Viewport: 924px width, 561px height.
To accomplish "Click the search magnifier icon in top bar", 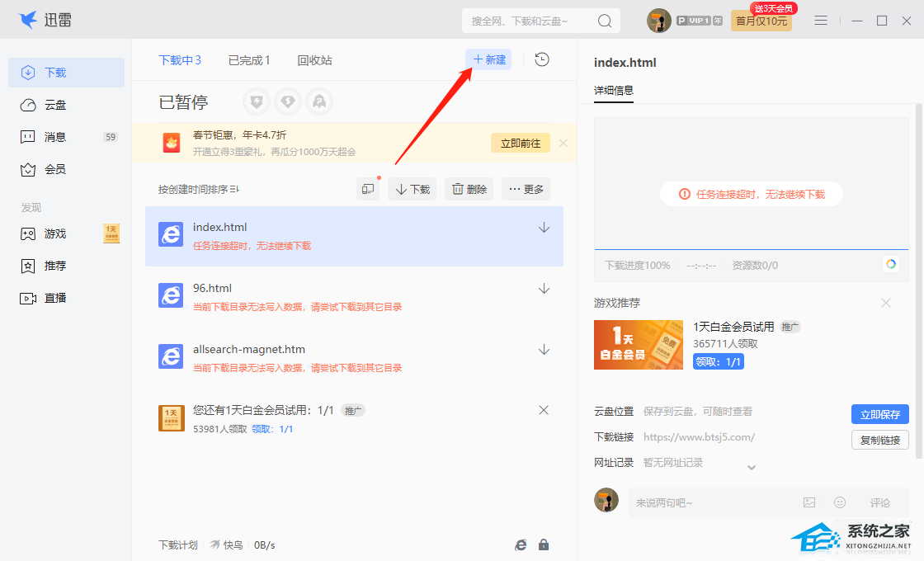I will click(605, 21).
